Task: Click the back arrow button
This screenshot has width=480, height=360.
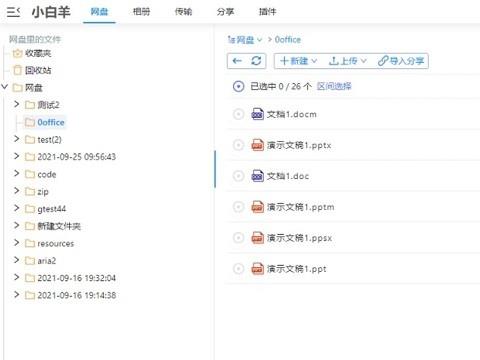Action: (x=237, y=61)
